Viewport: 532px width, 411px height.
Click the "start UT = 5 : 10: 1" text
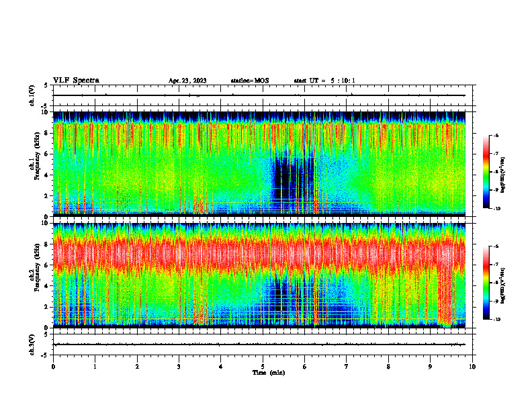[324, 81]
